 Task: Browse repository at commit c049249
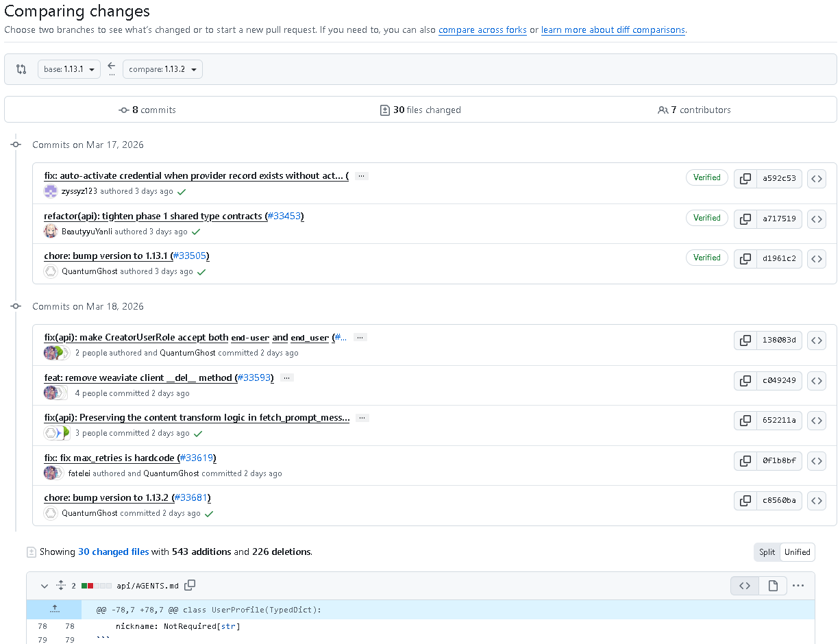817,380
